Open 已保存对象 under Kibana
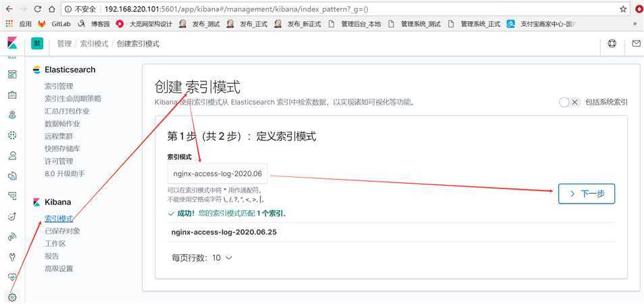The image size is (644, 304). (x=62, y=231)
